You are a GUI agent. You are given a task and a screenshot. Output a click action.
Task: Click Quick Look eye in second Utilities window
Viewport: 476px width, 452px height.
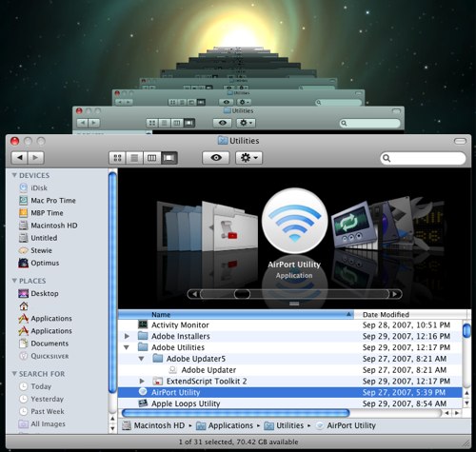(x=222, y=123)
